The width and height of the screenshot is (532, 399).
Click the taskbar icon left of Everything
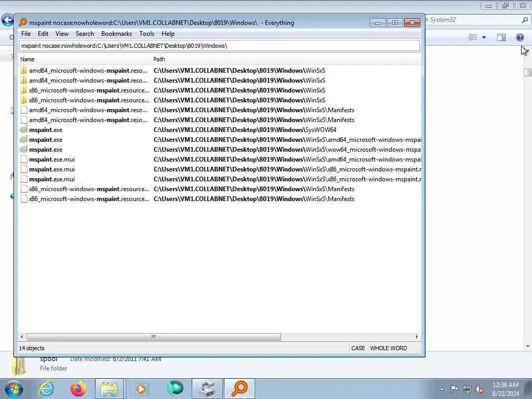coord(207,389)
